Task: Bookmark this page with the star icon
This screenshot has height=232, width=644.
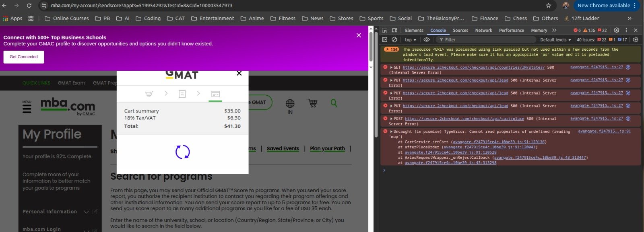Action: (x=548, y=6)
